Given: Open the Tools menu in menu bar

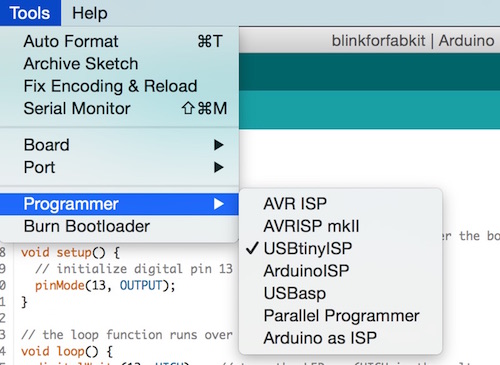Looking at the screenshot, I should 30,13.
